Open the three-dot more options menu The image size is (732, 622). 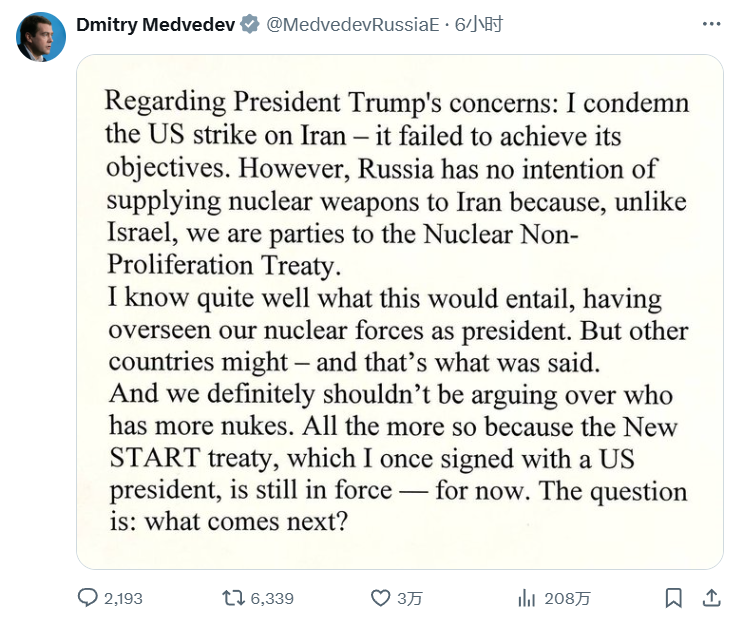(711, 24)
